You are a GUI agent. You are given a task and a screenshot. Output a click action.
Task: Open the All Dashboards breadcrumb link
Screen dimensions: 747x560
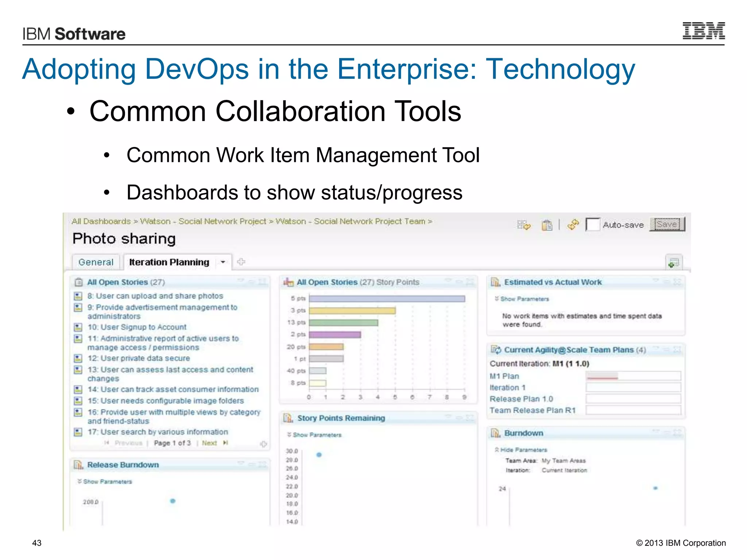[x=101, y=221]
